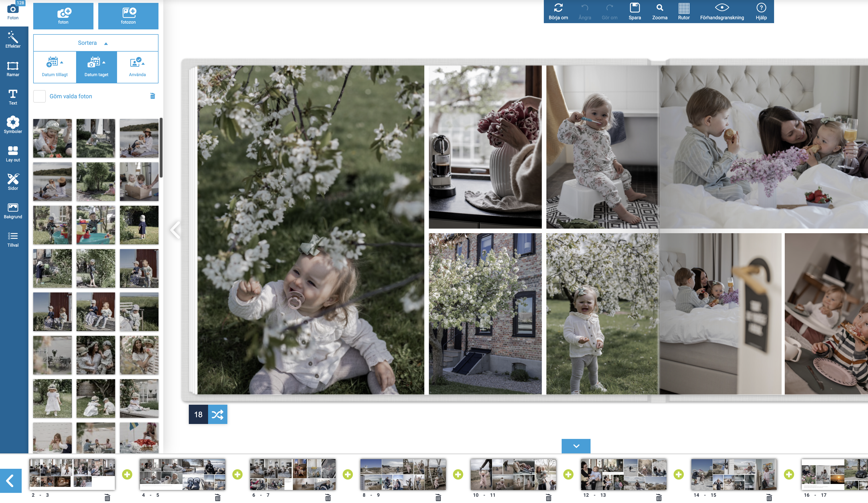Pick first thumbnail in photo library
This screenshot has height=503, width=868.
pyautogui.click(x=52, y=138)
